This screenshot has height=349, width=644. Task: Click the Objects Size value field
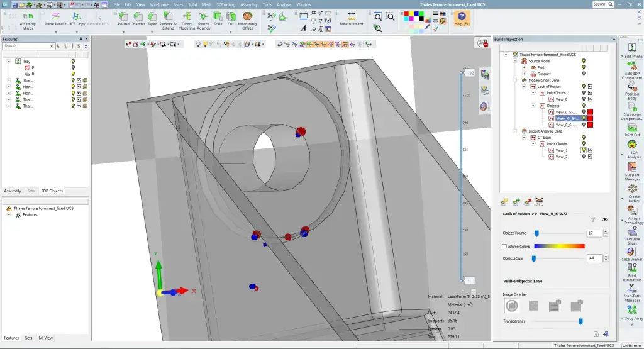click(594, 258)
